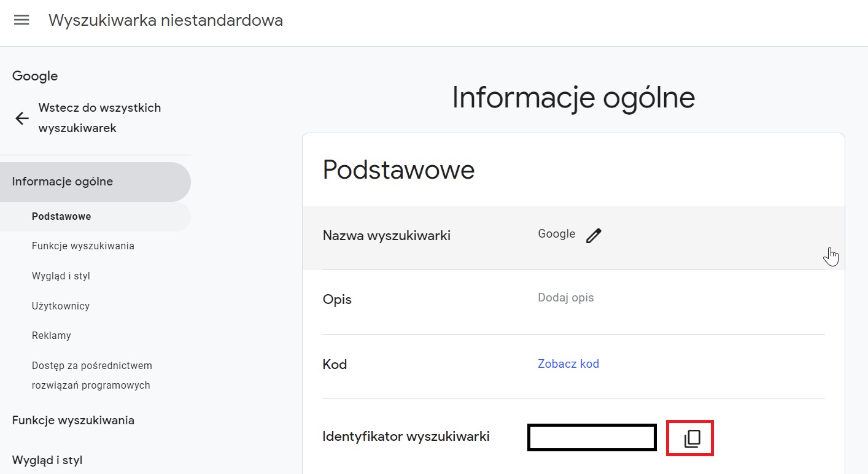Viewport: 868px width, 474px height.
Task: Select Podstawowe in the sidebar
Action: 61,216
